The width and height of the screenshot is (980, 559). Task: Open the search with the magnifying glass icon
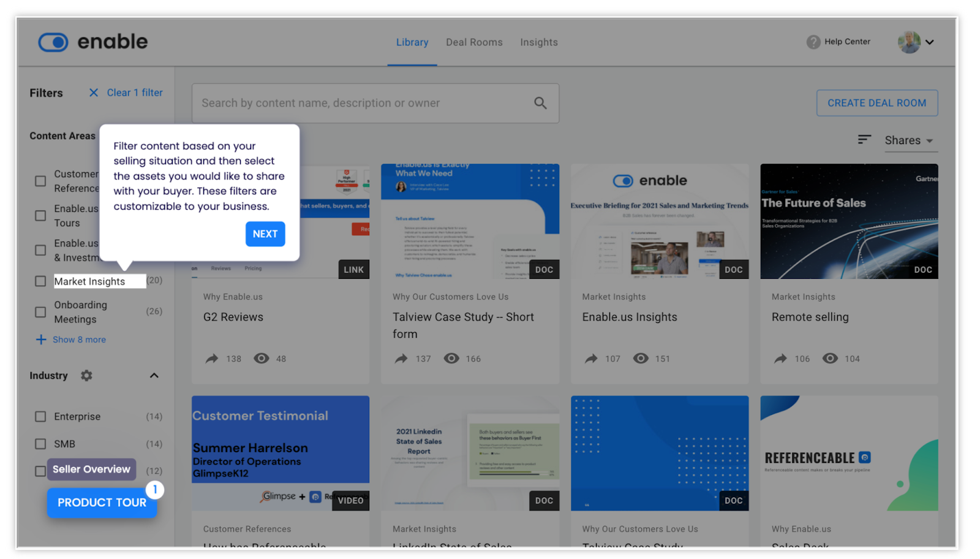pos(541,103)
